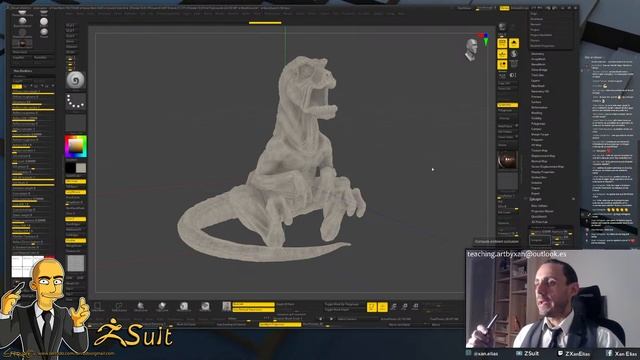The height and width of the screenshot is (360, 640).
Task: Select the light gray main color swatch
Action: tap(81, 168)
